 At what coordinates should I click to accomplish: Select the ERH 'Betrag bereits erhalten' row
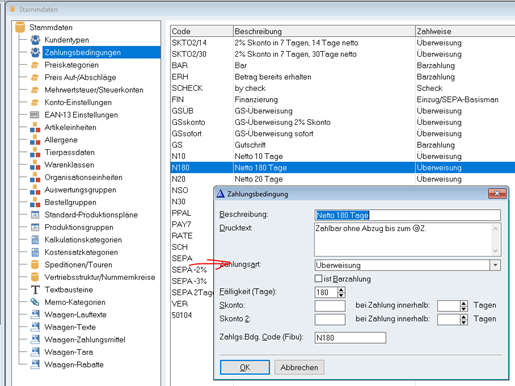click(x=343, y=77)
